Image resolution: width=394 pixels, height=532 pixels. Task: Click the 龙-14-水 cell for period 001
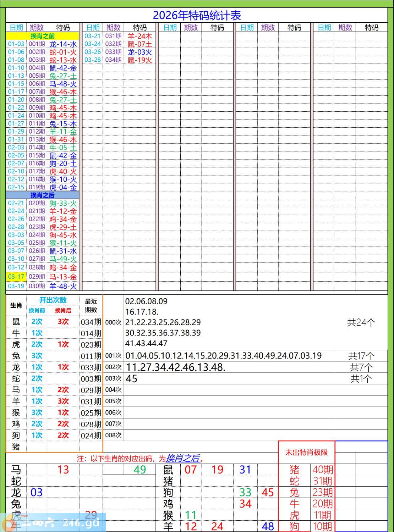point(63,44)
